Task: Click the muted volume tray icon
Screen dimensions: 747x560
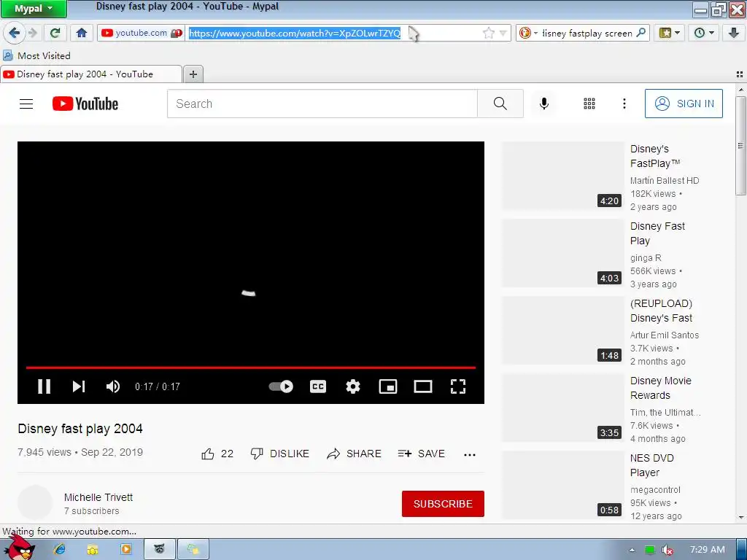Action: (x=667, y=550)
